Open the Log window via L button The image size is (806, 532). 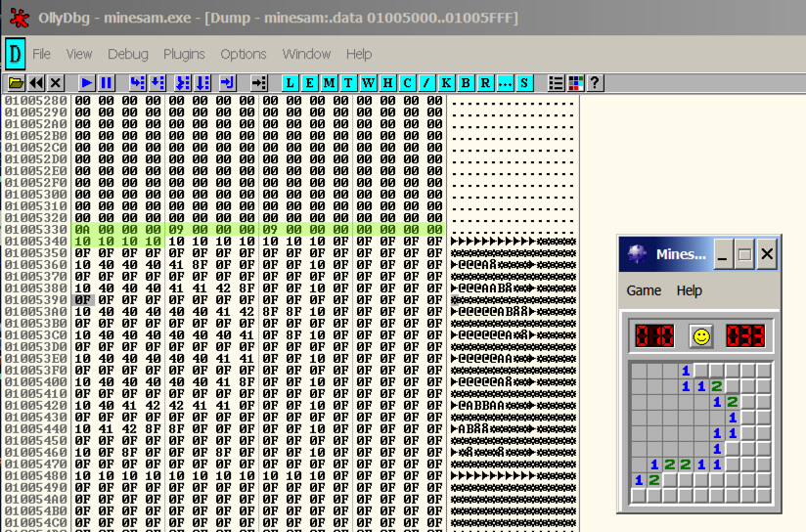(x=291, y=83)
